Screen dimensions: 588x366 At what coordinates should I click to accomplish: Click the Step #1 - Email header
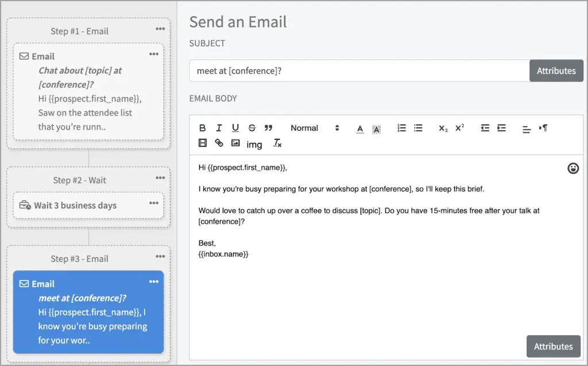tap(79, 31)
